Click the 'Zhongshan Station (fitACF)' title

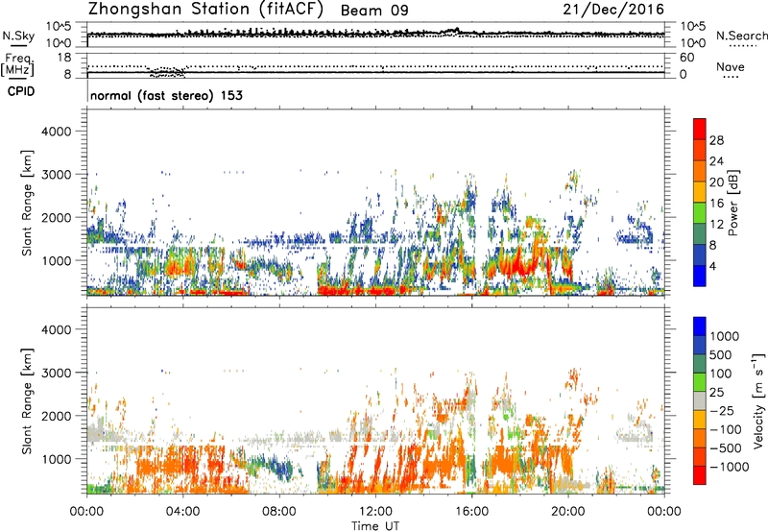[x=205, y=10]
